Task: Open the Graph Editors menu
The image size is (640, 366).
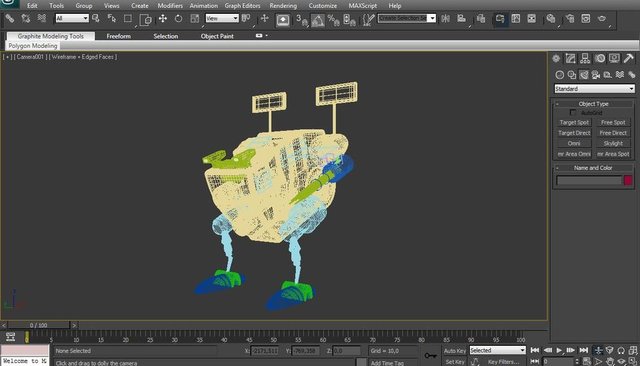Action: tap(242, 6)
